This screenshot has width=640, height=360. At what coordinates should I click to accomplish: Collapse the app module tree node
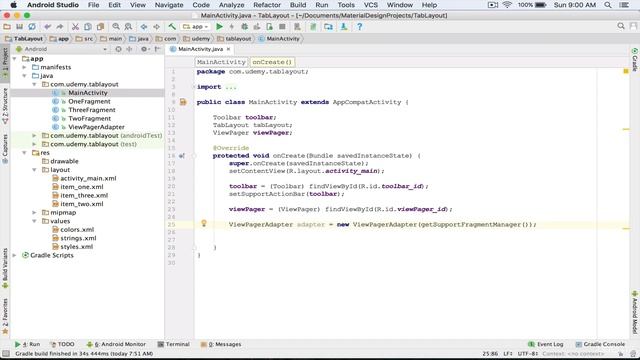15,59
